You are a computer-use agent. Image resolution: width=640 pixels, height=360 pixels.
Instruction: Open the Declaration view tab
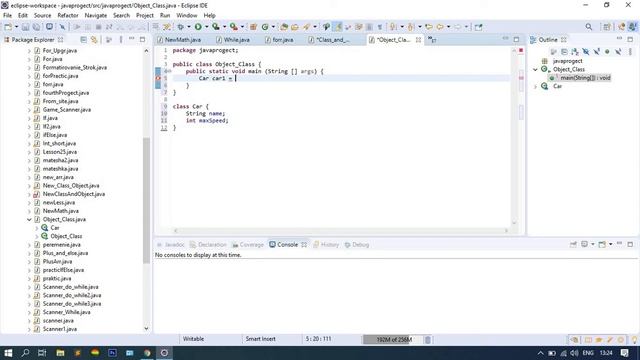tap(208, 244)
